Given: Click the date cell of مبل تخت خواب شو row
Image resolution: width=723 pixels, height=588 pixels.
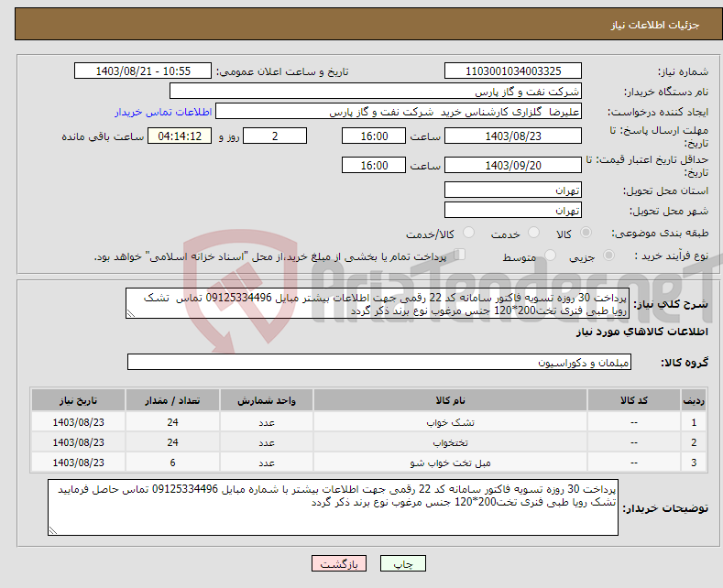Looking at the screenshot, I should (78, 463).
